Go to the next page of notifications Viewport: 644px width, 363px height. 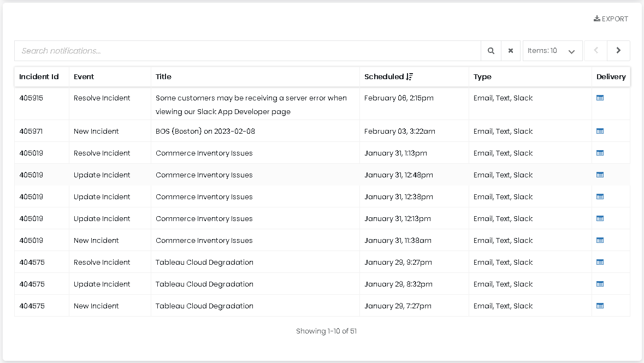(618, 51)
